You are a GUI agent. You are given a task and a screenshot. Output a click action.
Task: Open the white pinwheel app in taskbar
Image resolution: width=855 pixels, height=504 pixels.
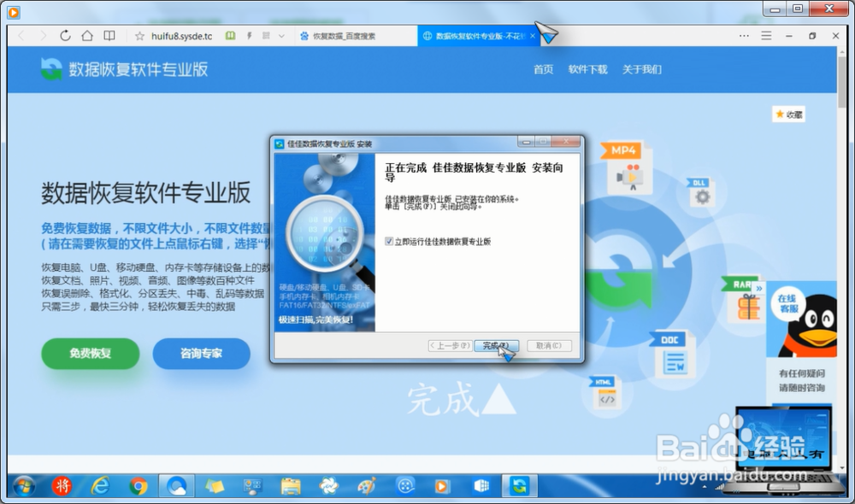[x=329, y=485]
